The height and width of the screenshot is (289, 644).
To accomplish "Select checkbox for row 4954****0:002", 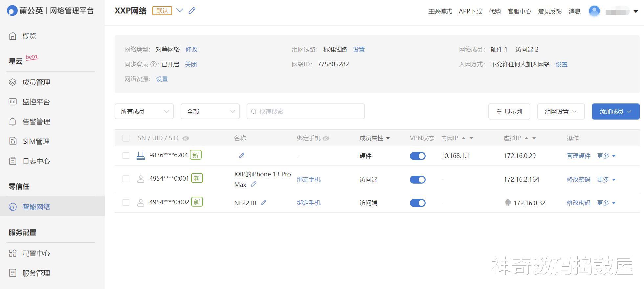I will point(126,202).
